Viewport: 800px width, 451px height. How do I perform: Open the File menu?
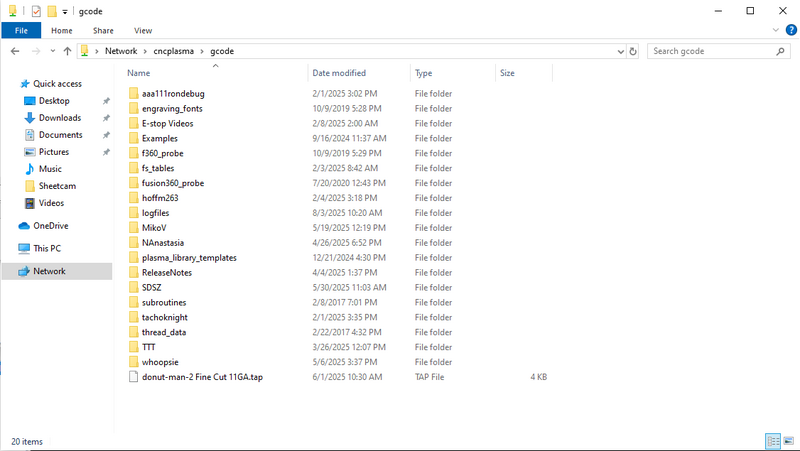point(21,31)
